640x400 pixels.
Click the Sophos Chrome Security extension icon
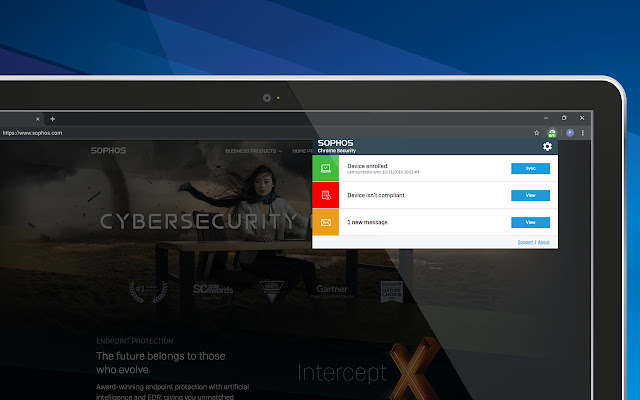(552, 133)
